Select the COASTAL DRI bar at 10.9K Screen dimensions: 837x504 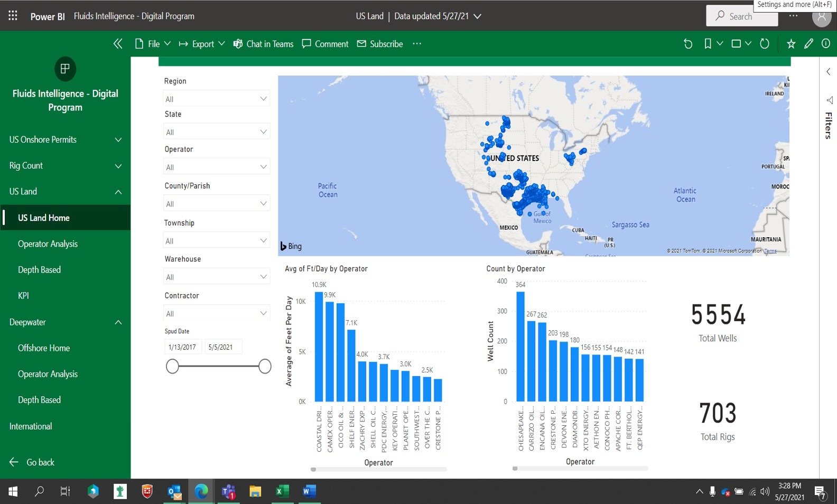tap(319, 347)
